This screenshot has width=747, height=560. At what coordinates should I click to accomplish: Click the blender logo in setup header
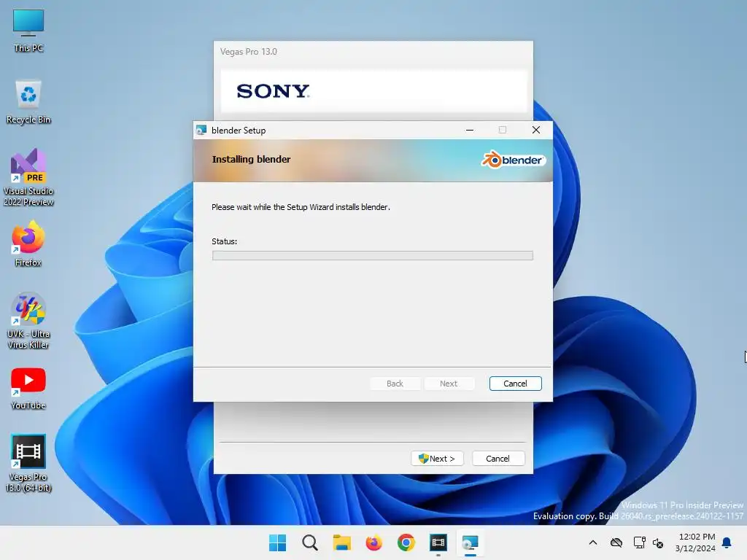click(513, 160)
